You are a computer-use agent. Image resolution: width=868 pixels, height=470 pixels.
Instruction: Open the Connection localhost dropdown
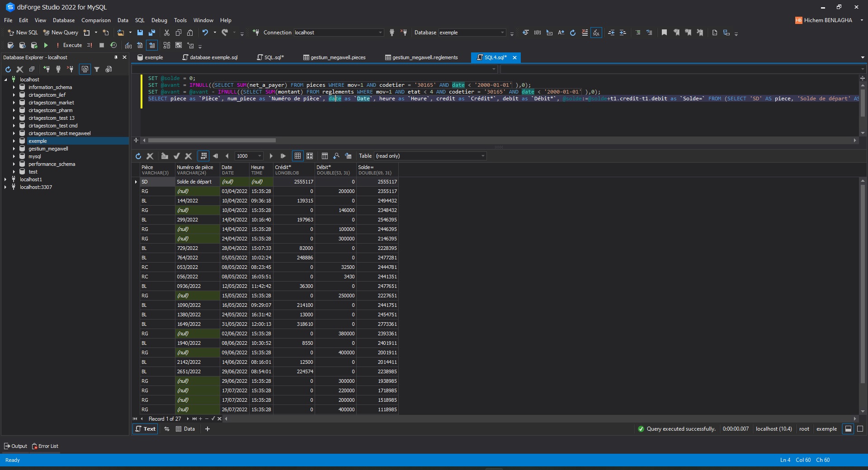click(380, 33)
